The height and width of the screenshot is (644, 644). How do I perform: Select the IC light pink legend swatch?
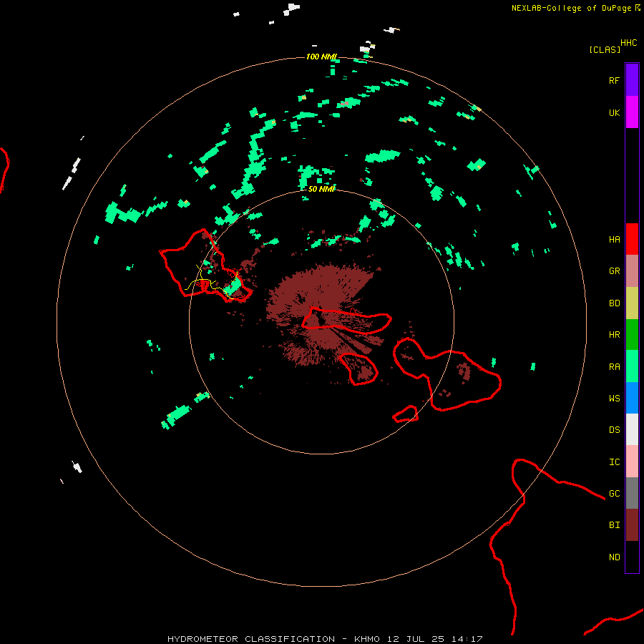pos(632,462)
